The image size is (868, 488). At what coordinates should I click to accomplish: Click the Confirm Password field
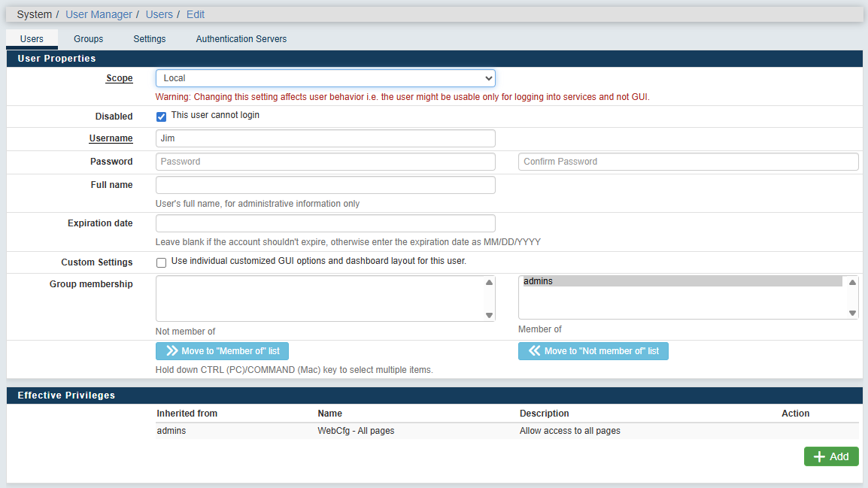pyautogui.click(x=687, y=162)
